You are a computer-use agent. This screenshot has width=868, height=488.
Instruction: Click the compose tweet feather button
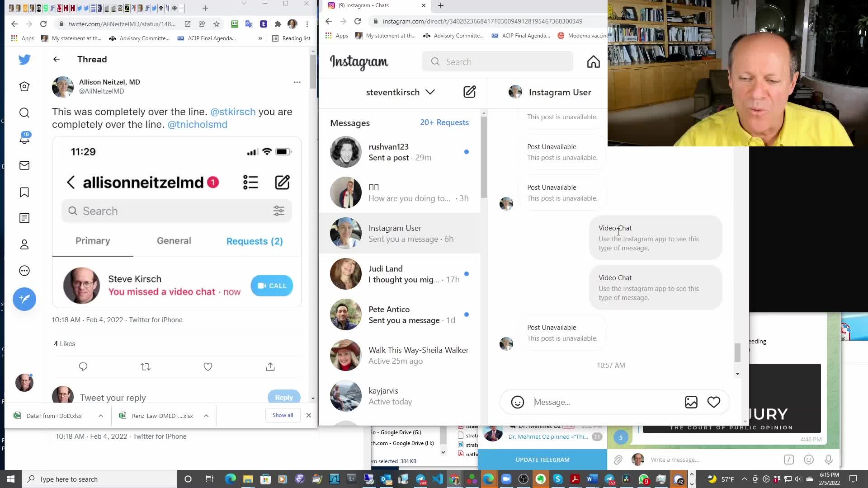[24, 299]
